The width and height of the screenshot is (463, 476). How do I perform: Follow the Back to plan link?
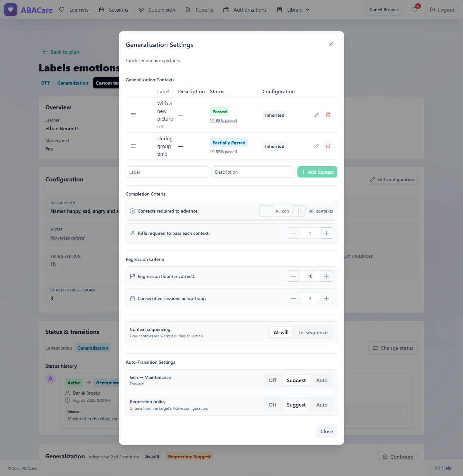click(61, 52)
